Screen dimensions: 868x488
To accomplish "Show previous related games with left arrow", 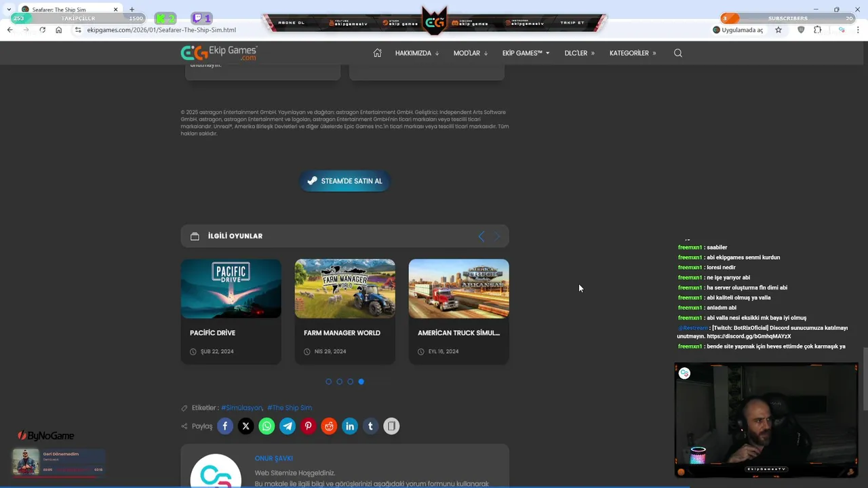I will point(481,236).
